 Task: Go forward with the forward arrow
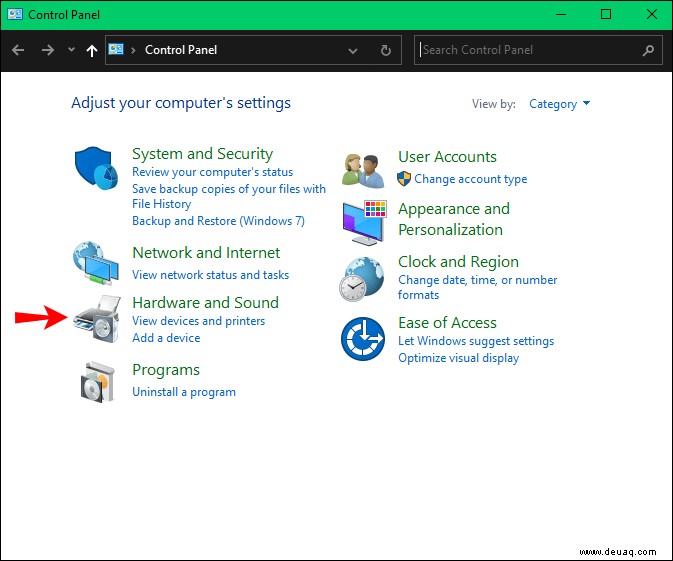click(48, 50)
